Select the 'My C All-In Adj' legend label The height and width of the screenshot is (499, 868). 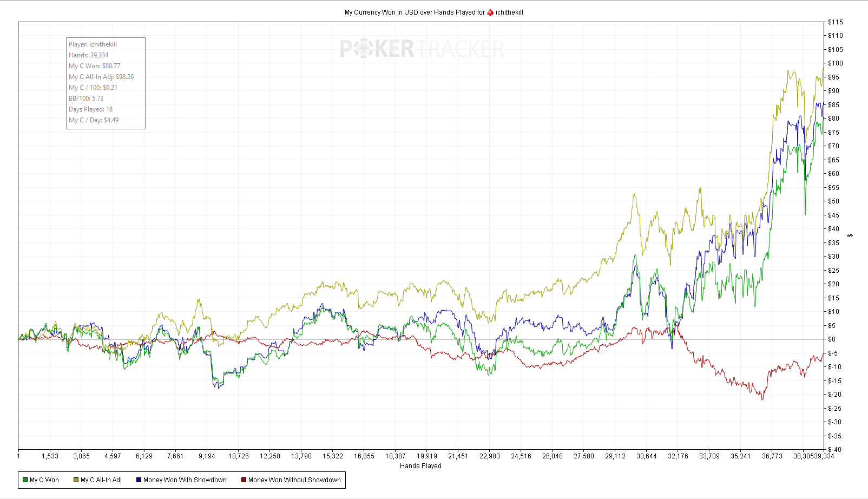point(101,480)
